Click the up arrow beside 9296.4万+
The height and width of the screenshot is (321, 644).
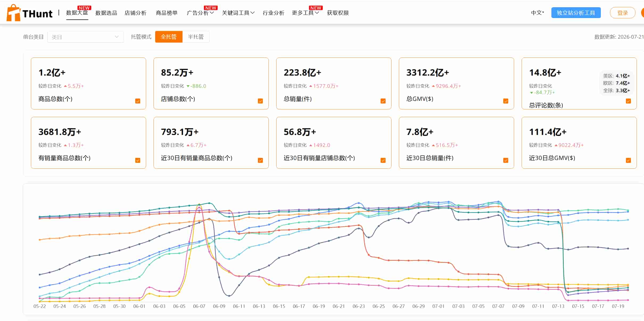433,86
